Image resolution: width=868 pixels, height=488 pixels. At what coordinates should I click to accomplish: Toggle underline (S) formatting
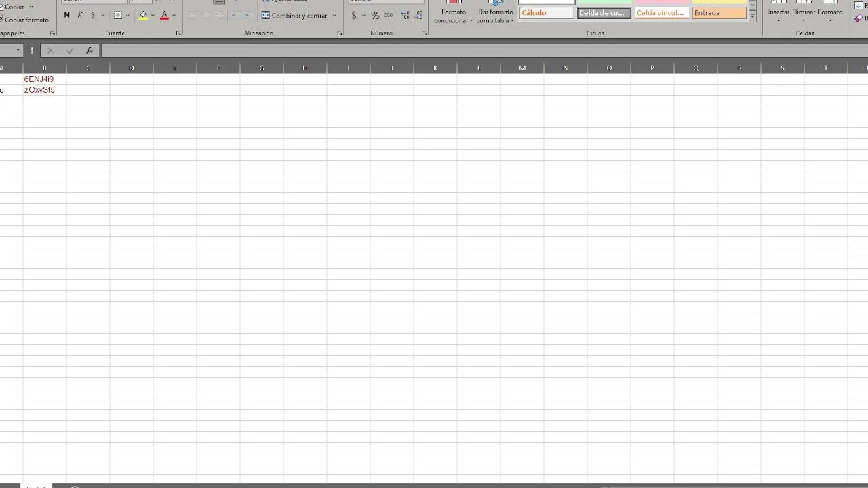pyautogui.click(x=93, y=15)
